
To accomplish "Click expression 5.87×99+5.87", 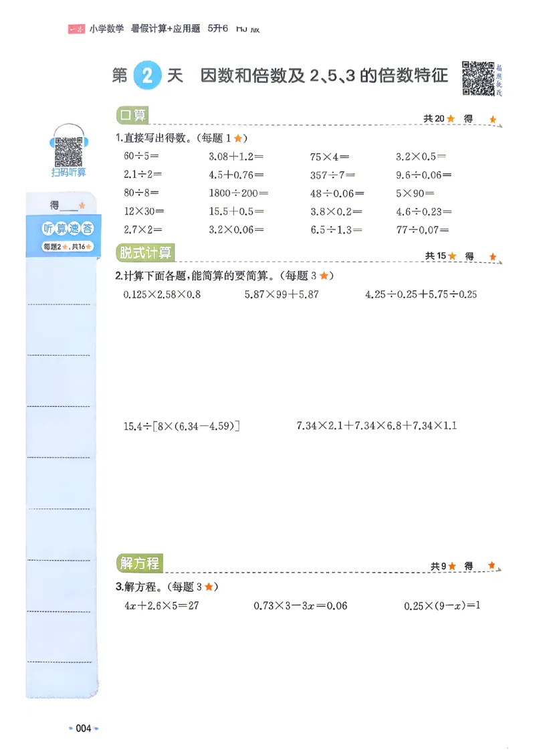I will coord(282,294).
